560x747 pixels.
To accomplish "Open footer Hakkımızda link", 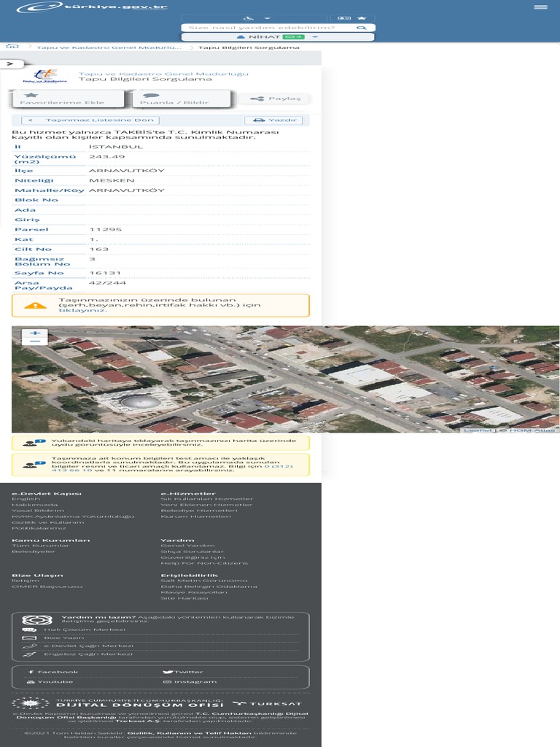I will click(x=35, y=505).
